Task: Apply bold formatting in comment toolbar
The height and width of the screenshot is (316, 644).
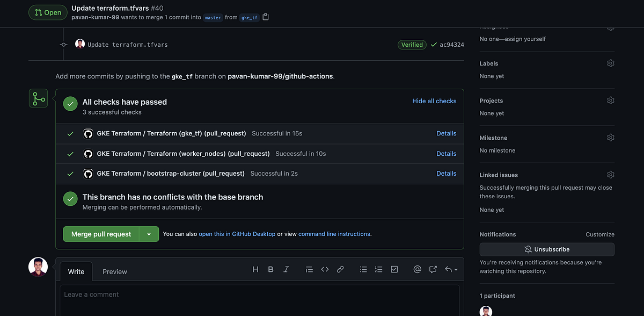Action: pyautogui.click(x=270, y=269)
